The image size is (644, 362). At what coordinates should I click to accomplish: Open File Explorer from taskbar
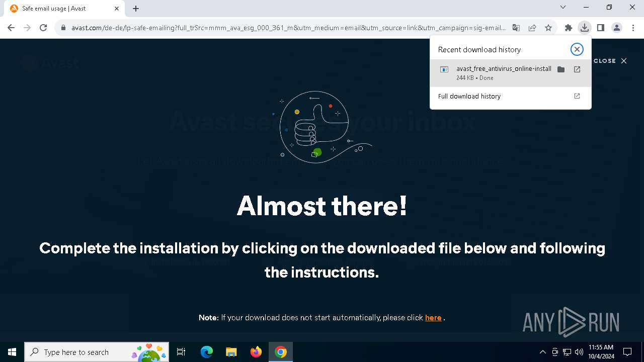coord(231,352)
